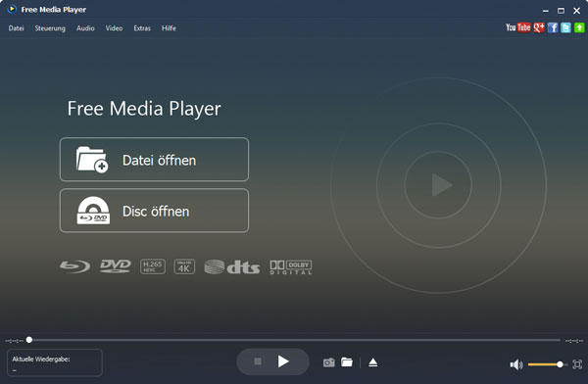Click the Twitter share icon
This screenshot has width=588, height=384.
coord(565,27)
